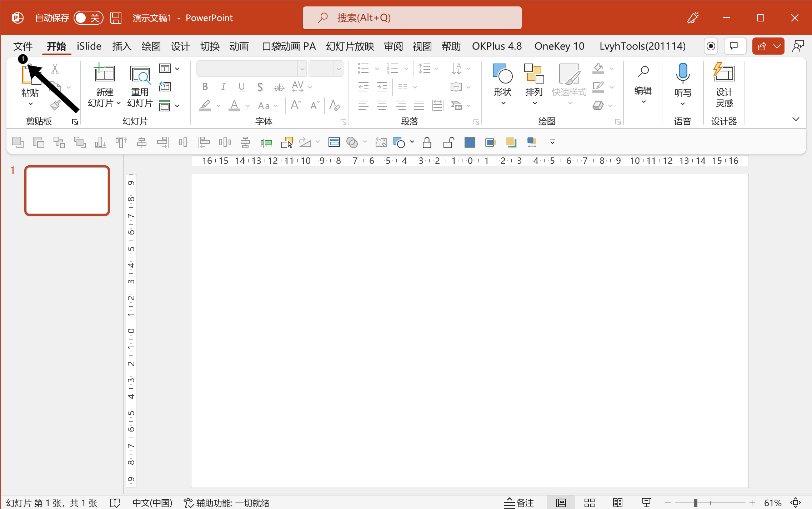Click the zoom slider handle
Image resolution: width=812 pixels, height=509 pixels.
[x=695, y=503]
